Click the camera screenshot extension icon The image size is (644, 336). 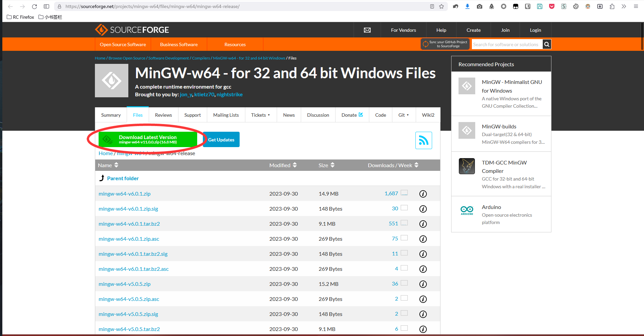click(x=480, y=6)
